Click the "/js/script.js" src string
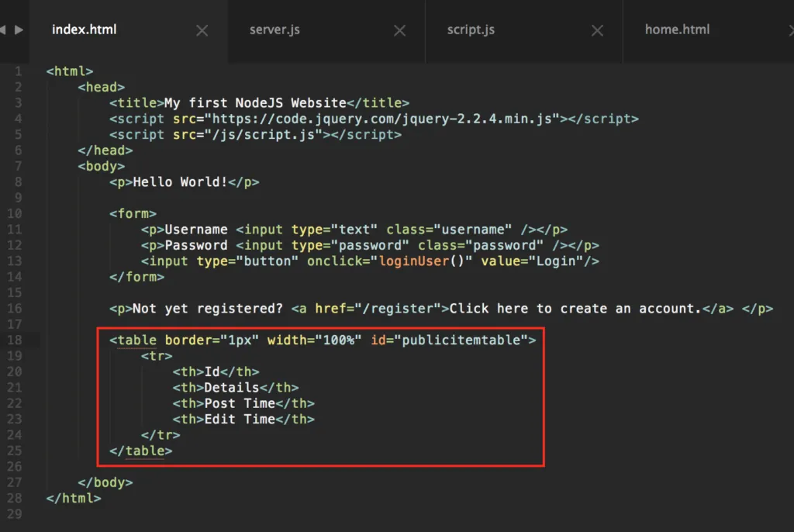This screenshot has width=794, height=532. [264, 134]
